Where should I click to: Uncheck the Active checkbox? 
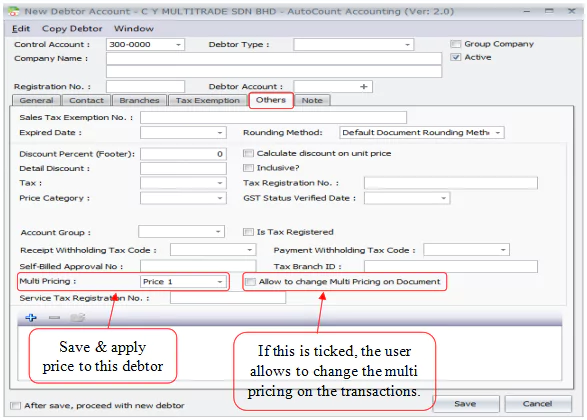(x=456, y=57)
